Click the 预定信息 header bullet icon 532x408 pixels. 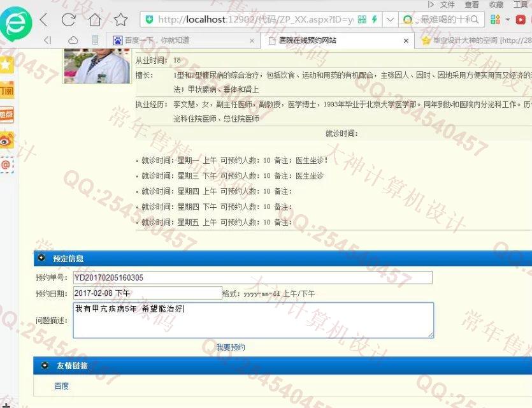tap(41, 258)
